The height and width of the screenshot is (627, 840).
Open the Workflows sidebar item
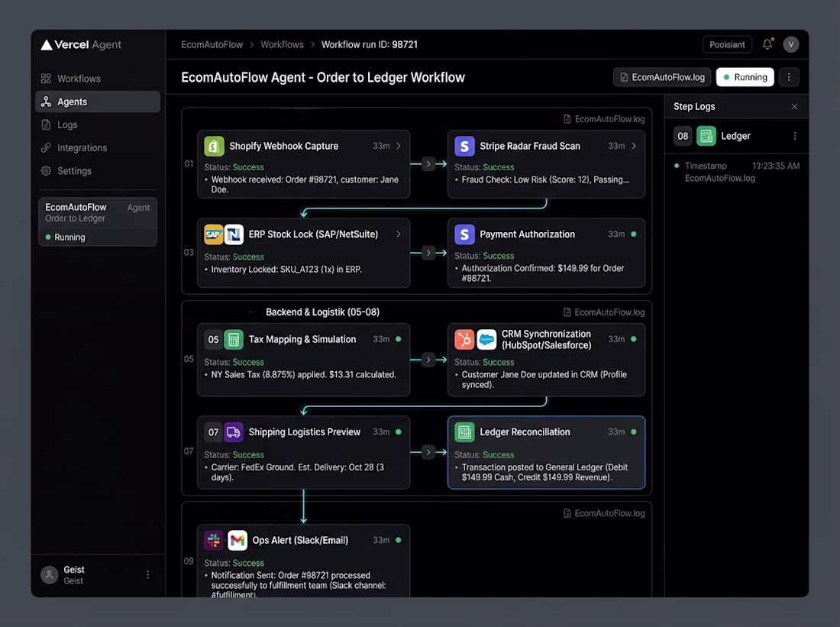click(98, 79)
